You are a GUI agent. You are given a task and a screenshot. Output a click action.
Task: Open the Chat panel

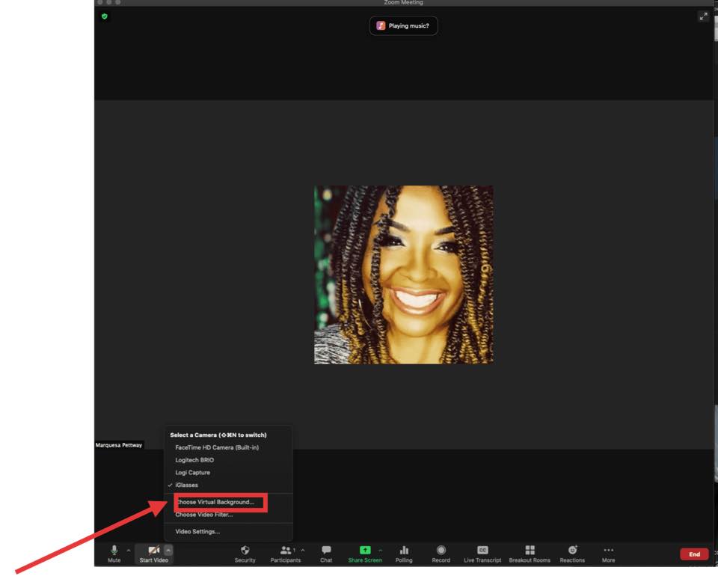tap(326, 553)
